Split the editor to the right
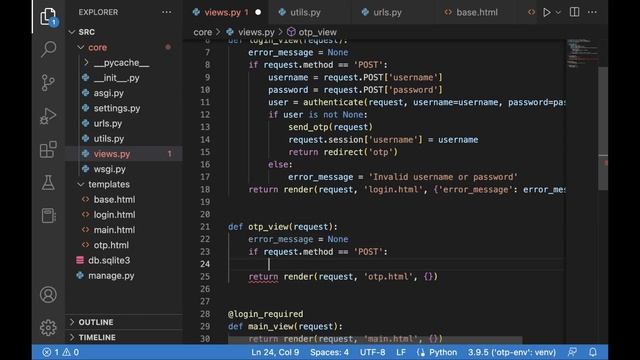 click(x=574, y=12)
